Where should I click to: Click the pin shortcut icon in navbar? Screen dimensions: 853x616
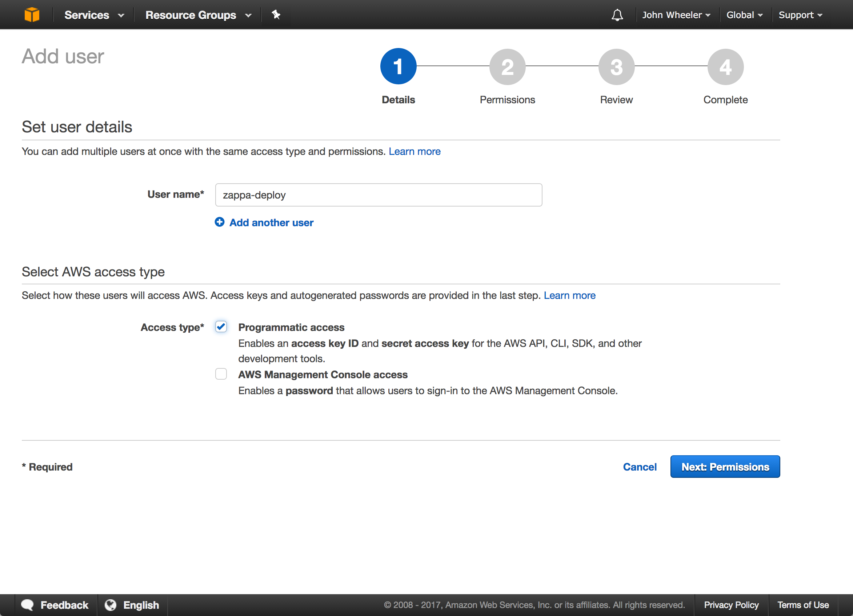pyautogui.click(x=276, y=15)
